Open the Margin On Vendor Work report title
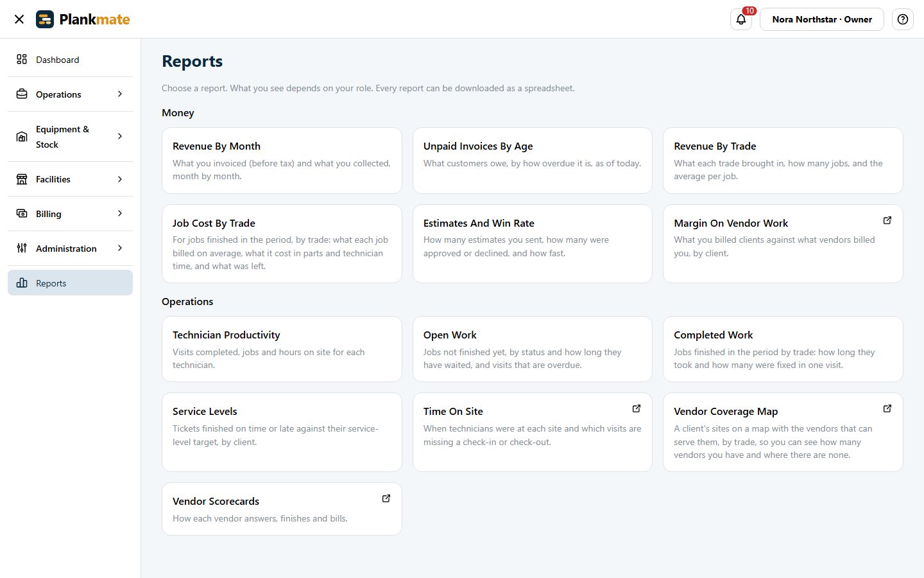This screenshot has height=578, width=924. (731, 223)
